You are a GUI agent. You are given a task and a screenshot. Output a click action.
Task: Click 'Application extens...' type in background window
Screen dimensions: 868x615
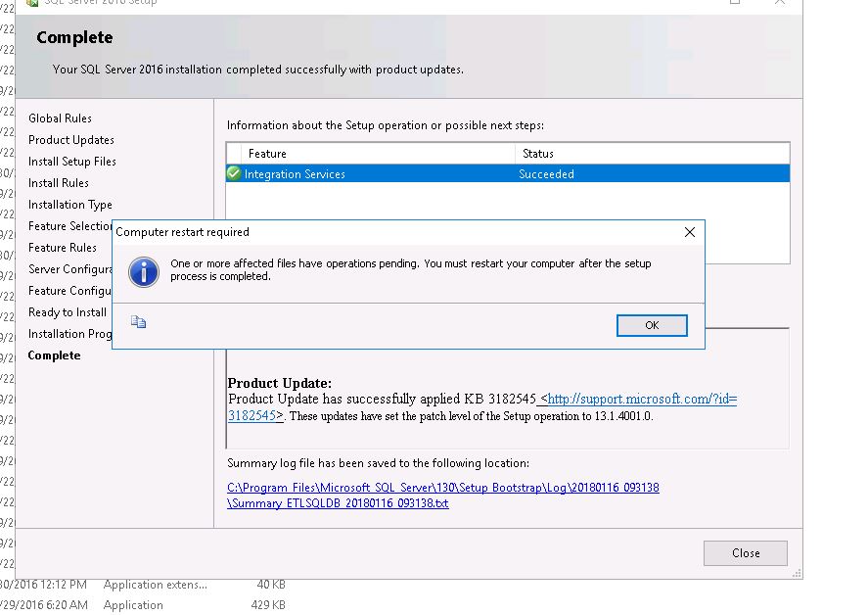(155, 585)
